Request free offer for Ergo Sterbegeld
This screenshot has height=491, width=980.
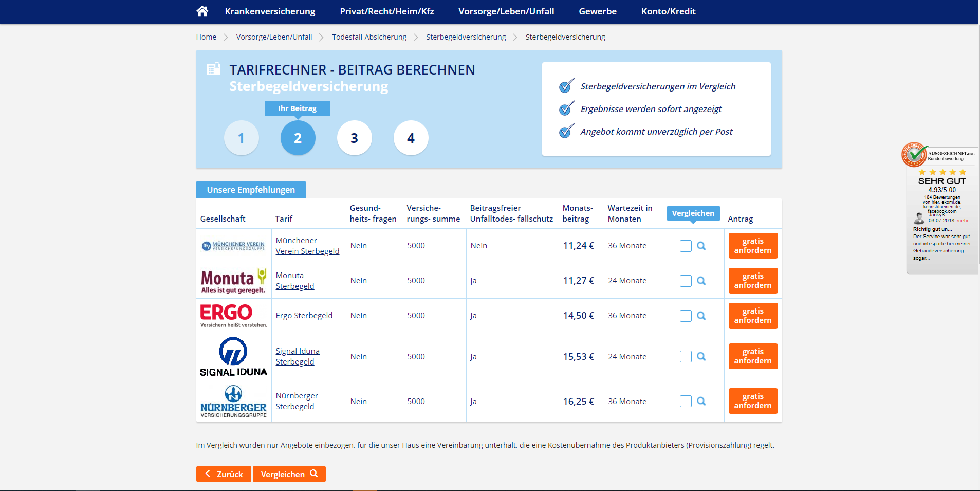(753, 316)
